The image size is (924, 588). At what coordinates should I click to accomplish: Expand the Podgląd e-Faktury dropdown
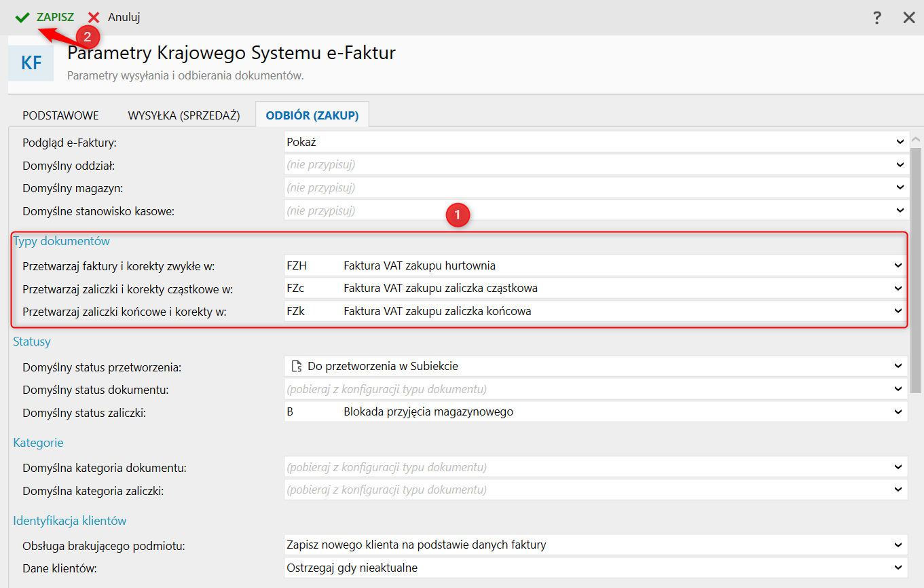point(900,143)
